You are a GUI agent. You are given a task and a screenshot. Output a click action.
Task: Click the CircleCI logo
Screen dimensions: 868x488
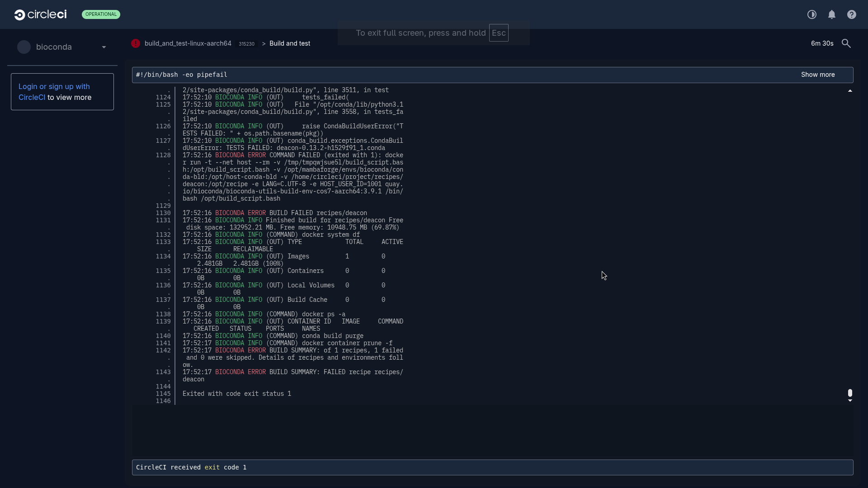[40, 14]
